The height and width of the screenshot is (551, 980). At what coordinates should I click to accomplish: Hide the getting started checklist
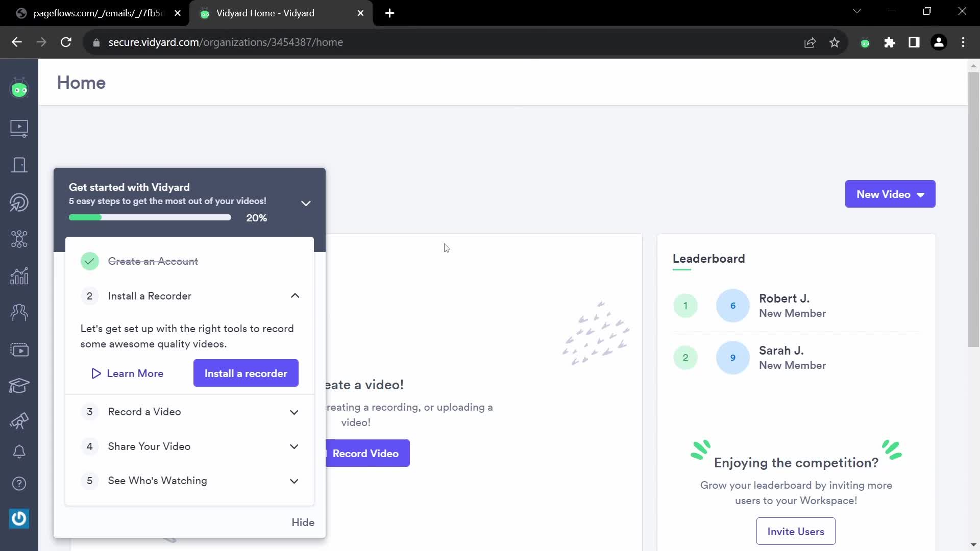[302, 522]
